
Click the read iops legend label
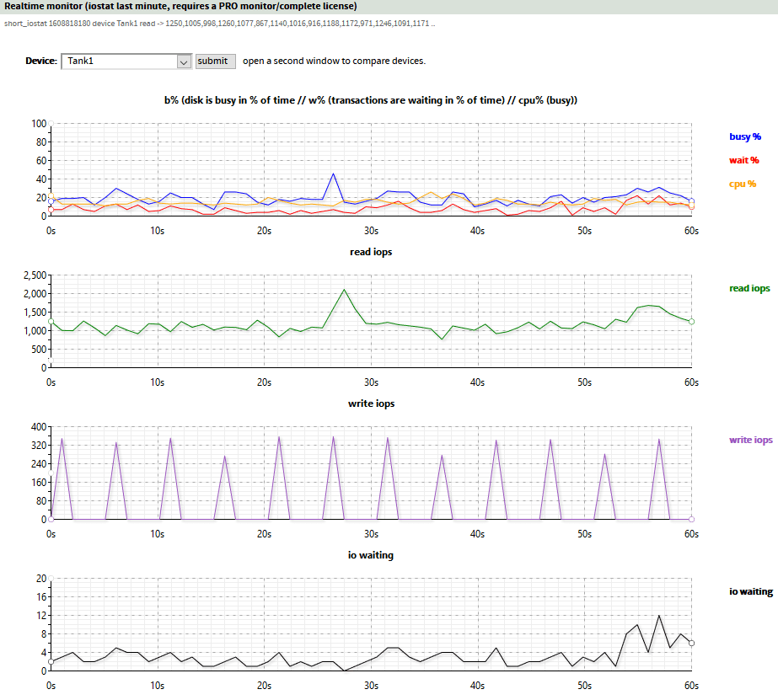[x=749, y=288]
